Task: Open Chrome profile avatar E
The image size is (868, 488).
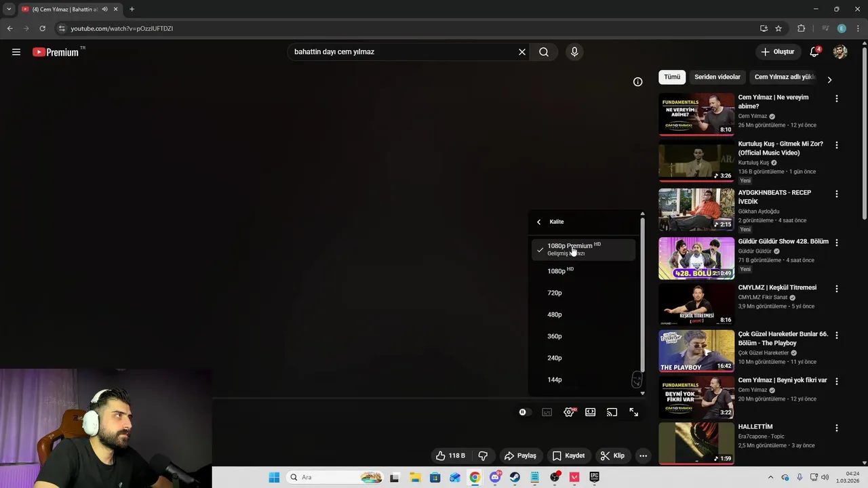Action: coord(842,28)
